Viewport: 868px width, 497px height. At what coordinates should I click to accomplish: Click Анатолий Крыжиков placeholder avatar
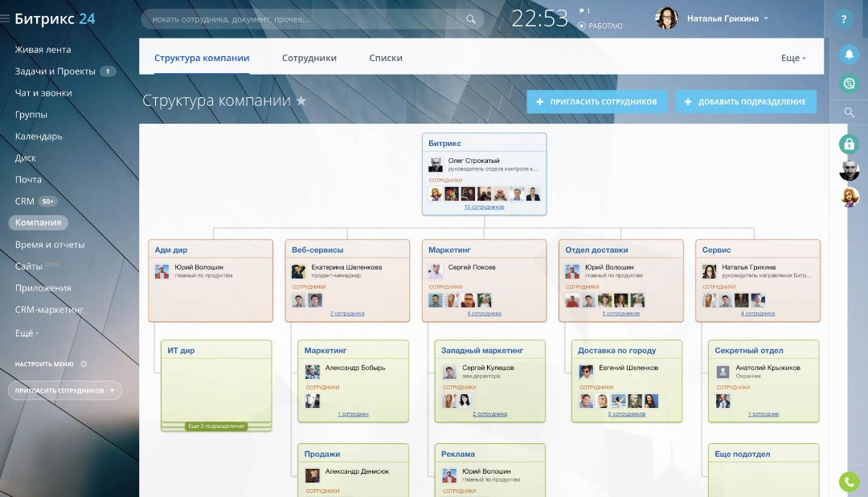pos(723,372)
